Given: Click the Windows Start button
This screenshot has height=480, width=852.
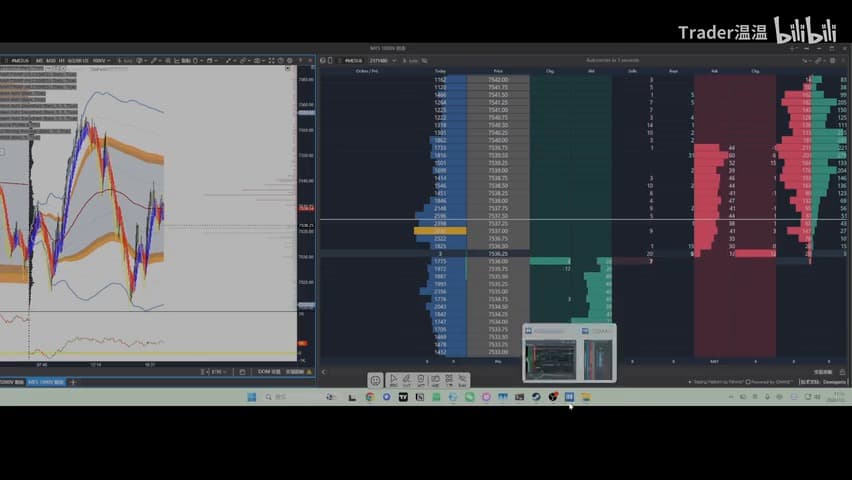Looking at the screenshot, I should click(252, 397).
